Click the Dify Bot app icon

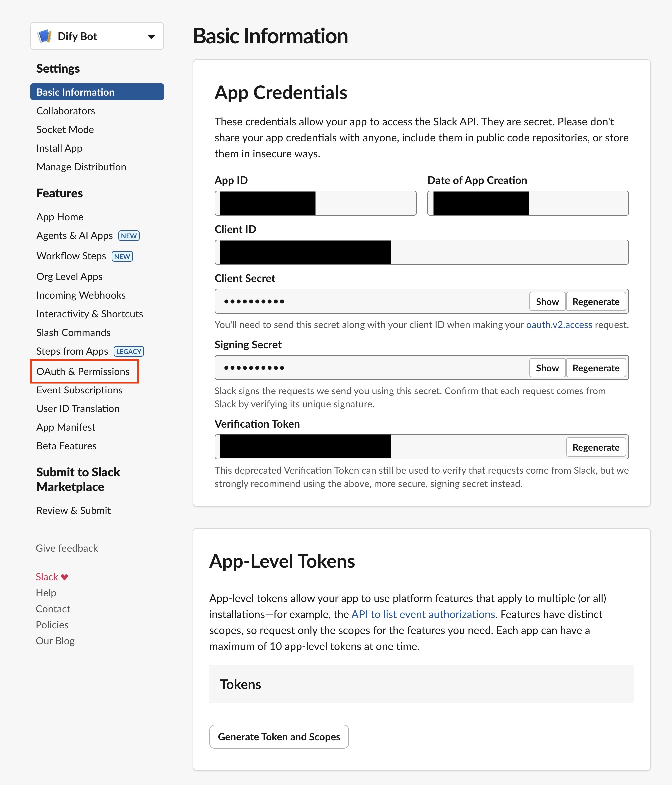click(45, 36)
